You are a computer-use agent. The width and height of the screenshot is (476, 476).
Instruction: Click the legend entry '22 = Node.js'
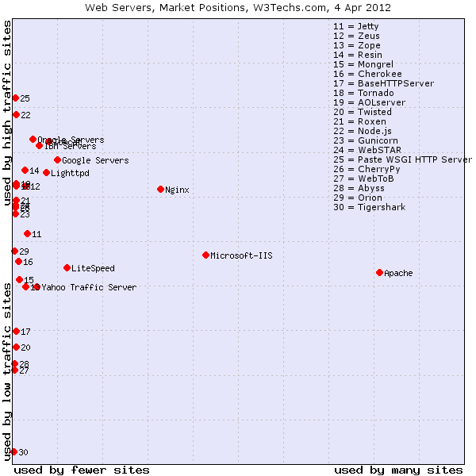click(363, 131)
